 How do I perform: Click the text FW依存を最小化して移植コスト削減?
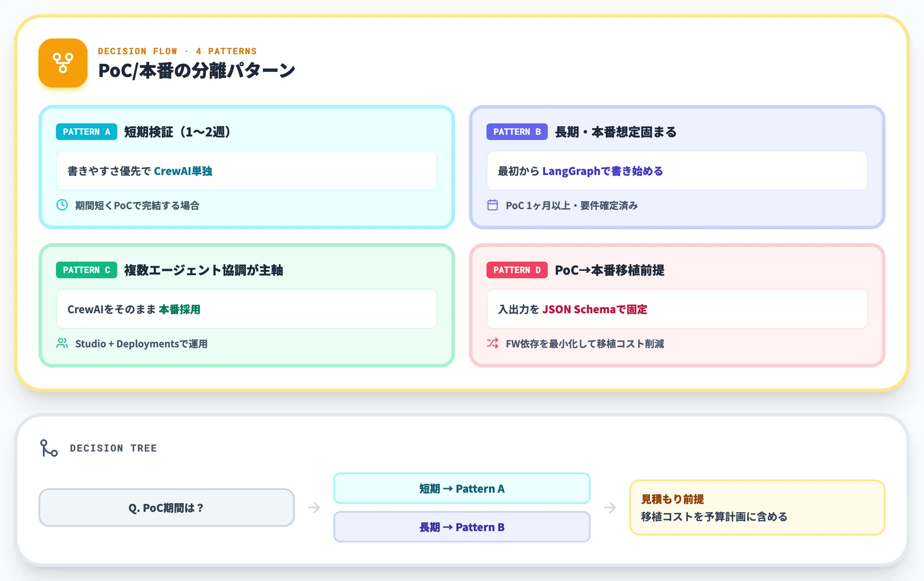[x=585, y=343]
